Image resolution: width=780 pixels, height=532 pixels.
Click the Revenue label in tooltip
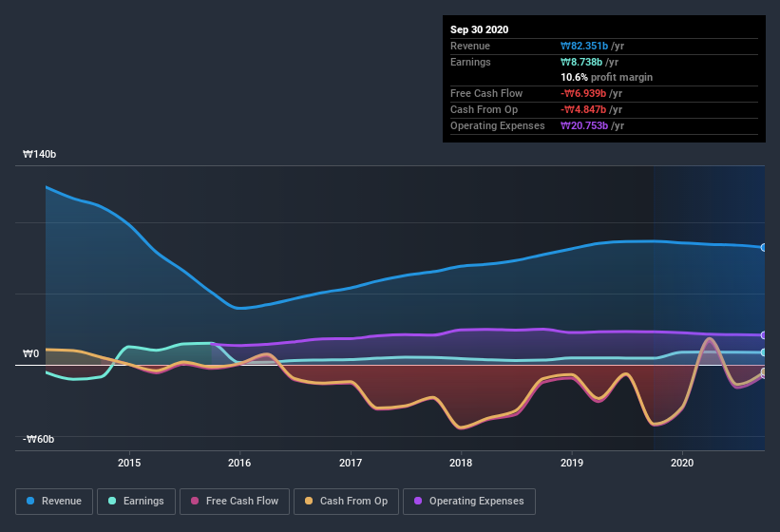click(470, 46)
